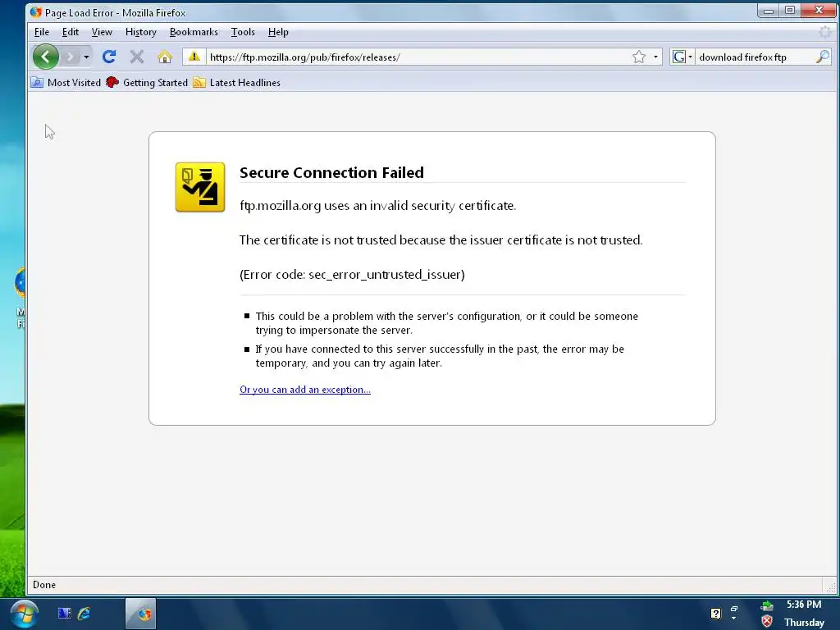
Task: Click the Firefox logo in the title bar
Action: coord(36,12)
